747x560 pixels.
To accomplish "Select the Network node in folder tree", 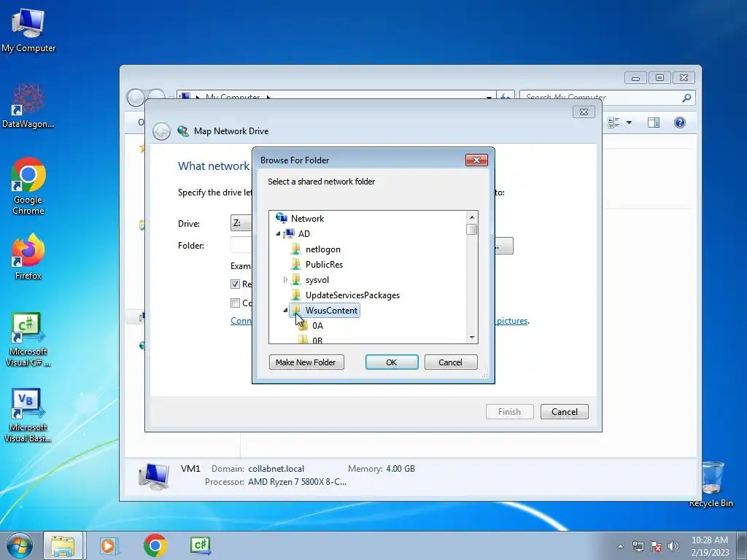I will (x=307, y=219).
